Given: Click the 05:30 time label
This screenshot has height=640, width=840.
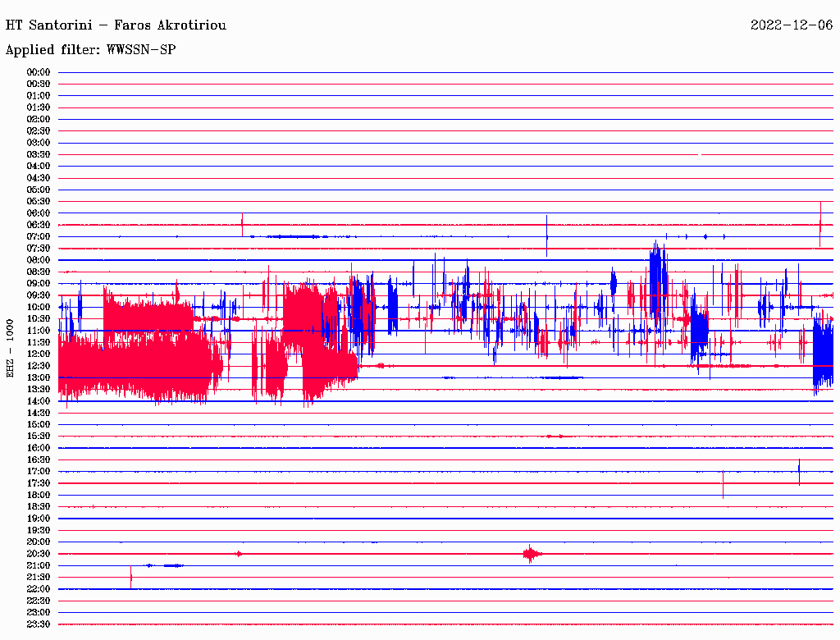Looking at the screenshot, I should point(38,202).
